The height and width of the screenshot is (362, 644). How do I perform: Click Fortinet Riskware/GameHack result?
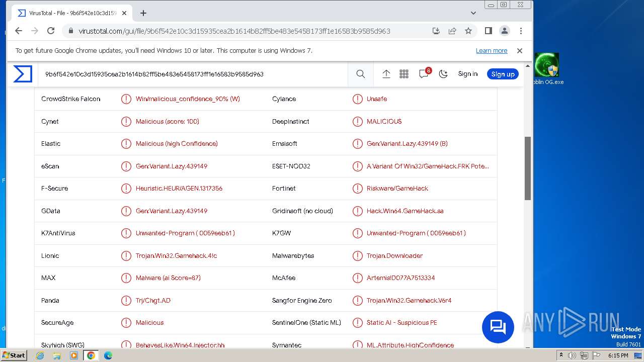coord(397,189)
